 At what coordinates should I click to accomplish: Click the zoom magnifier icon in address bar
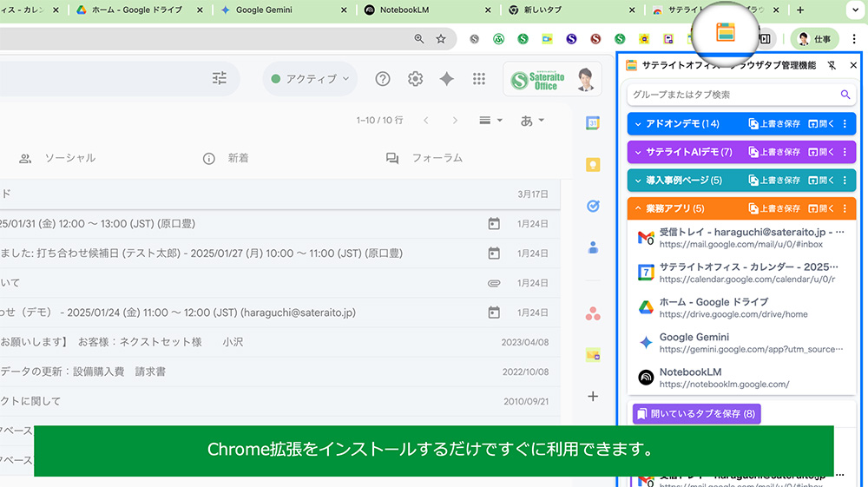[x=419, y=39]
